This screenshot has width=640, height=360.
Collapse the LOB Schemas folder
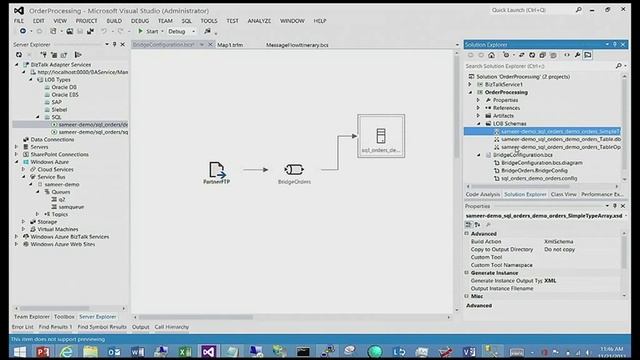[x=479, y=124]
